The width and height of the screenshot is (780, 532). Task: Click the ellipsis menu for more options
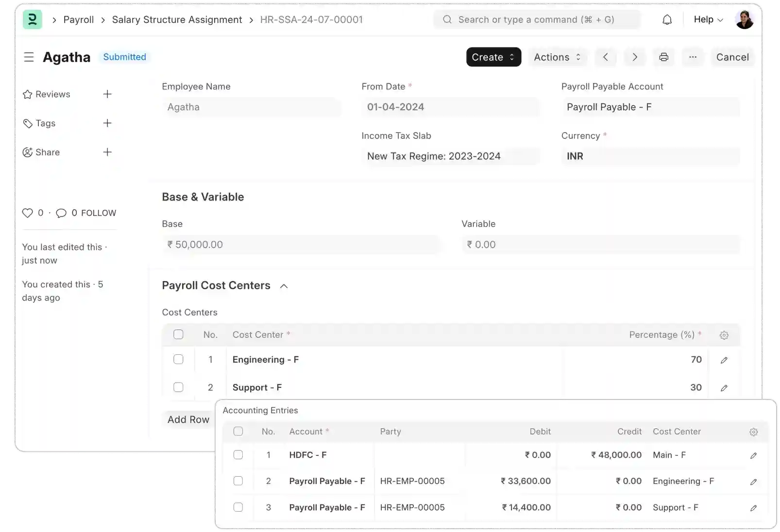tap(693, 57)
